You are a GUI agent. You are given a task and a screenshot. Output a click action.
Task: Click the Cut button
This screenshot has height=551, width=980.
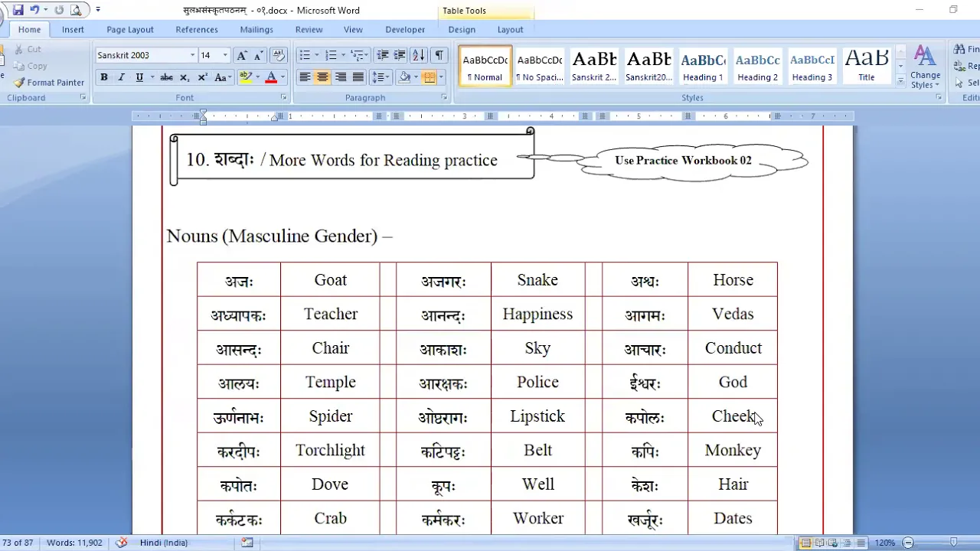pyautogui.click(x=28, y=49)
